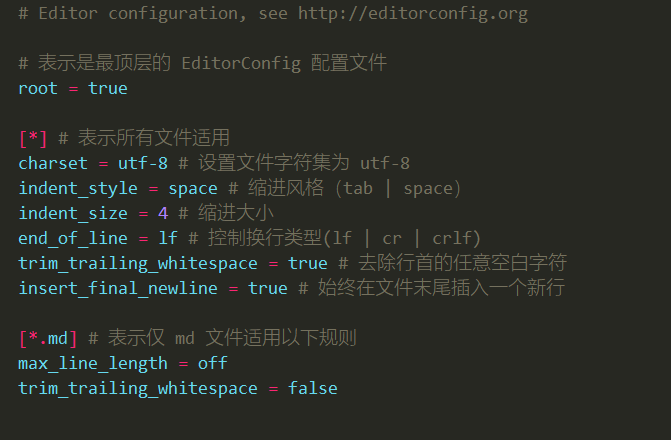Screen dimensions: 671x440
Task: Place cursor on the "indent_size" key
Action: pos(73,213)
